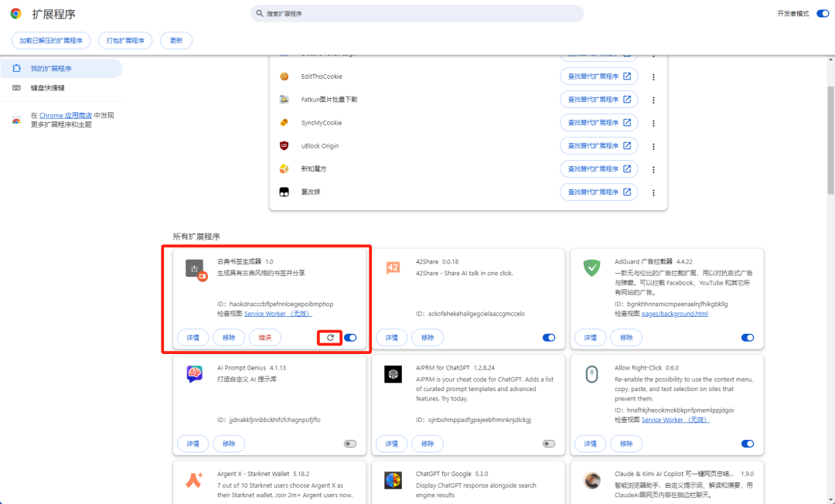Turn off the AdGuard 广告拦截器 toggle
The height and width of the screenshot is (504, 835).
tap(747, 338)
